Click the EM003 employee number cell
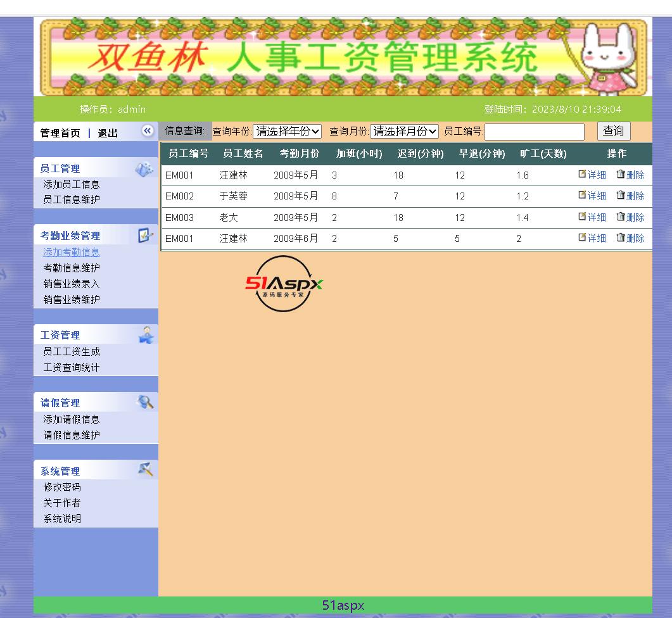 [x=180, y=218]
